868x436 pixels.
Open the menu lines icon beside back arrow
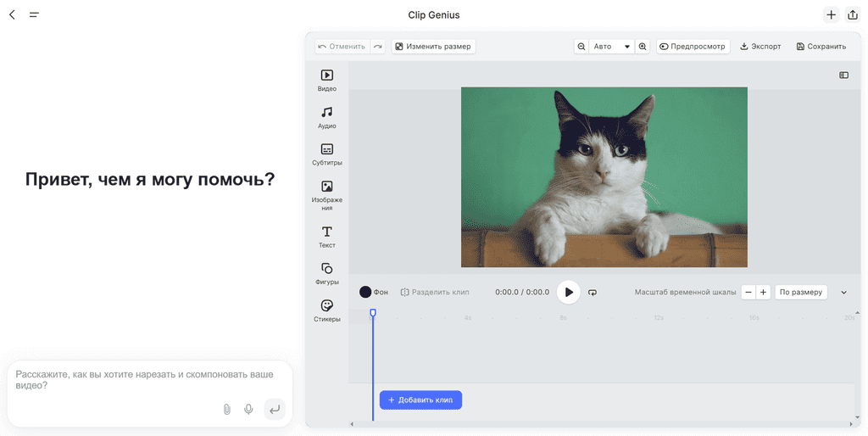34,15
